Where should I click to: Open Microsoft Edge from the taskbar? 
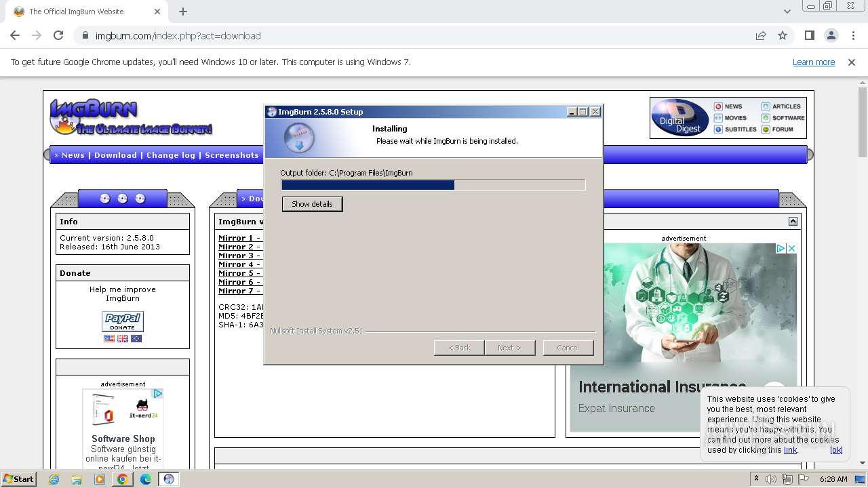coord(146,479)
